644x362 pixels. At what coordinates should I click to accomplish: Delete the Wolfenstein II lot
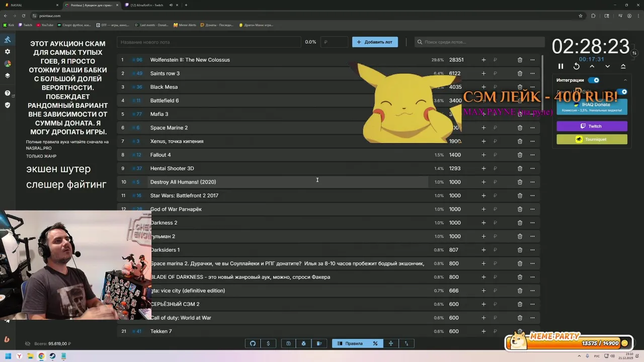click(520, 60)
